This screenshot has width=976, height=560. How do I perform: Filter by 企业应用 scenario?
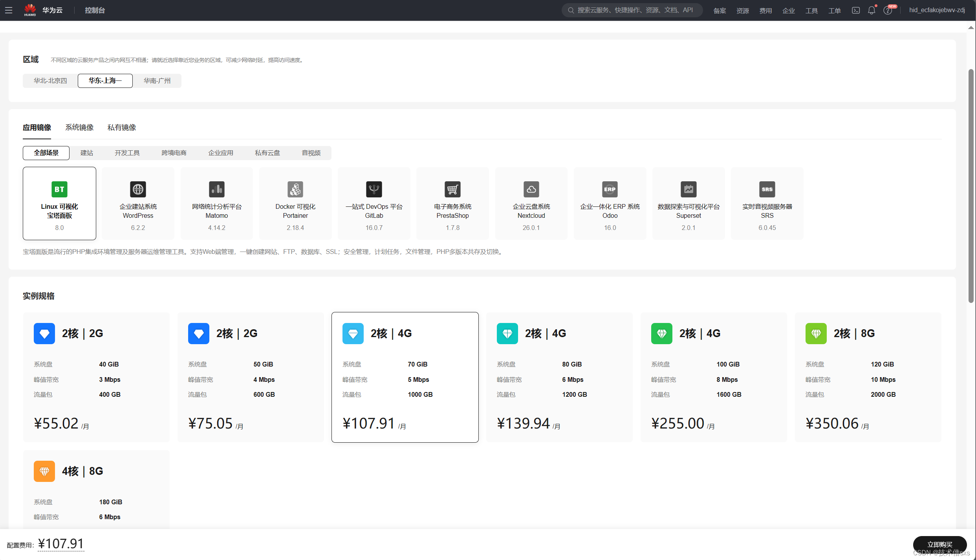pyautogui.click(x=221, y=153)
